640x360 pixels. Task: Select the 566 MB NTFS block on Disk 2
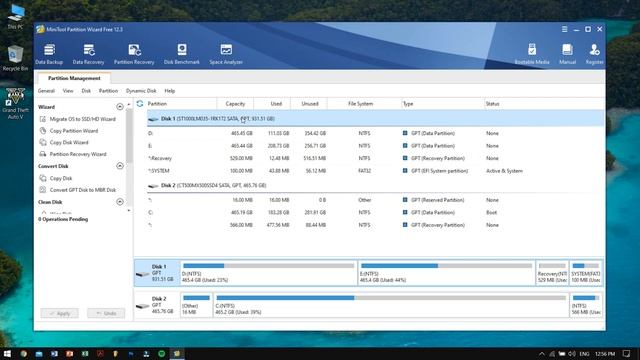(x=586, y=305)
